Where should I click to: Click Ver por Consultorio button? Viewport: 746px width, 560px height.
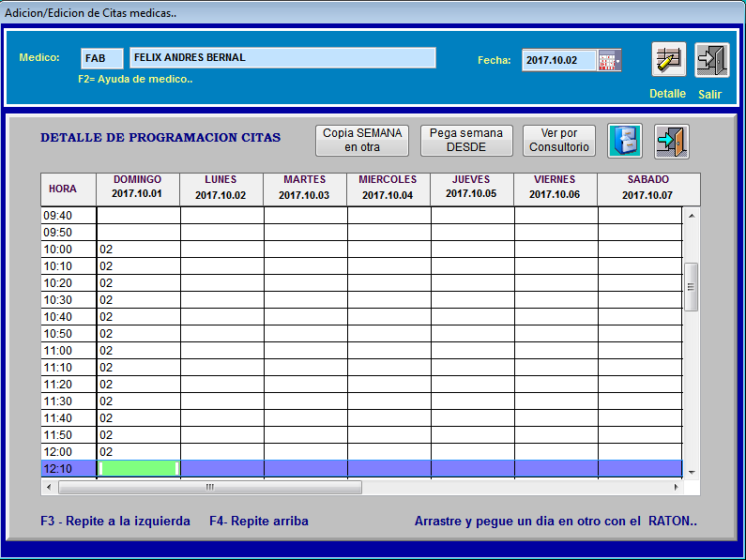(559, 141)
